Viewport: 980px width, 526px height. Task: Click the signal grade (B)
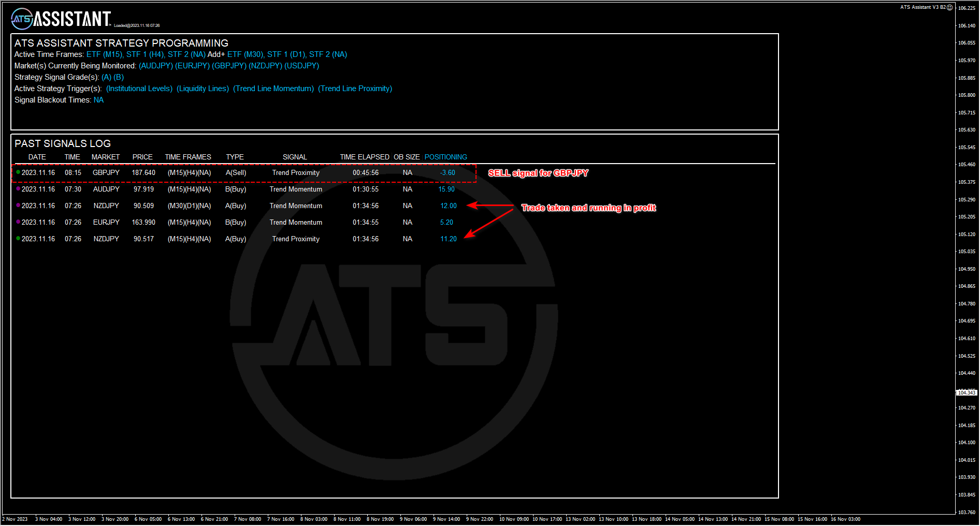(119, 77)
